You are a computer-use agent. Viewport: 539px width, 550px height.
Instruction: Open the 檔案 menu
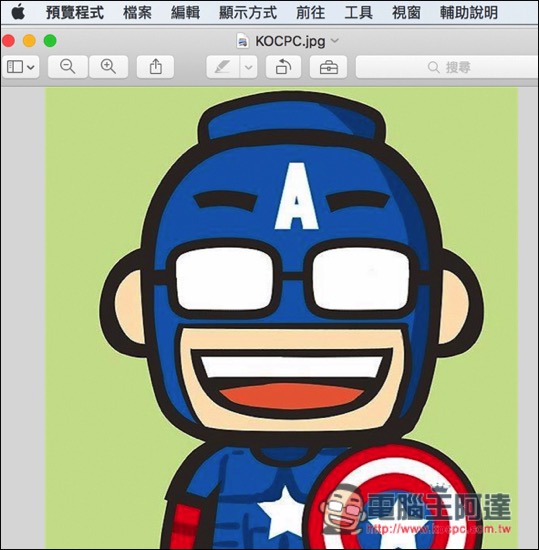click(137, 13)
